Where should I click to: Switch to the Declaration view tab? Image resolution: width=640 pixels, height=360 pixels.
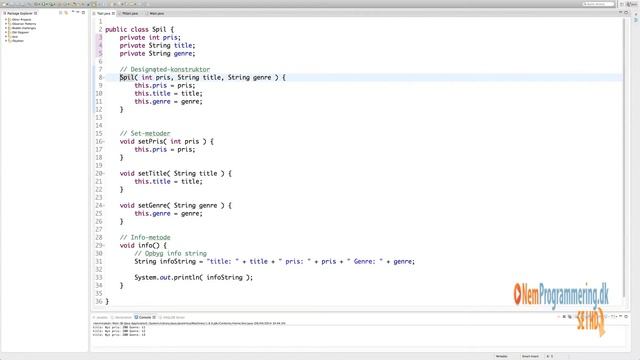pos(121,317)
